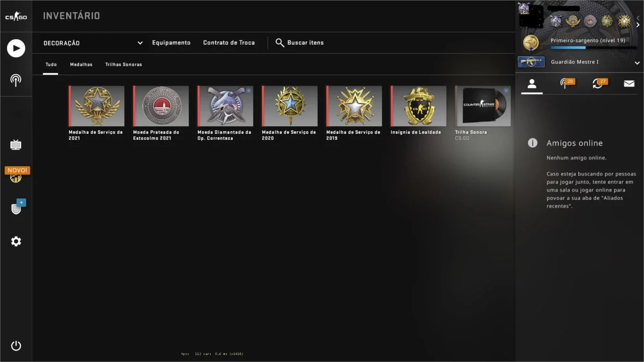Select the 2019 medal in profile medal row

click(624, 21)
